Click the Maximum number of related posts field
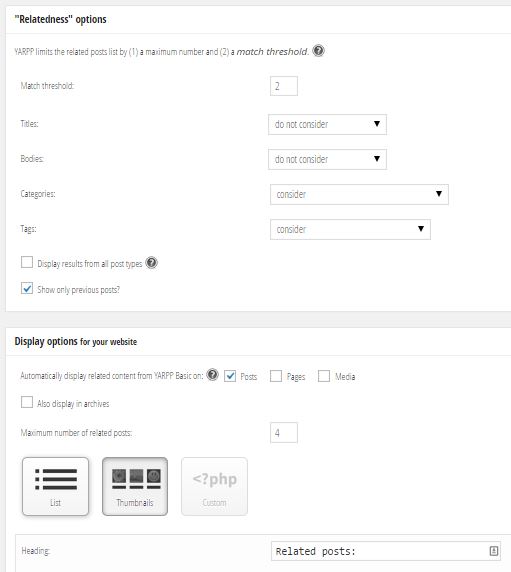This screenshot has width=511, height=572. pos(284,433)
